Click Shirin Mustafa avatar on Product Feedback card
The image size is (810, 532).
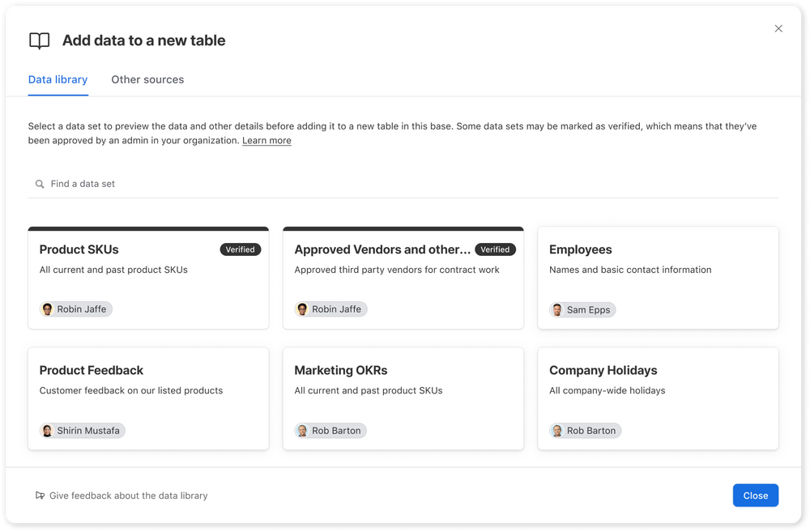pos(48,430)
